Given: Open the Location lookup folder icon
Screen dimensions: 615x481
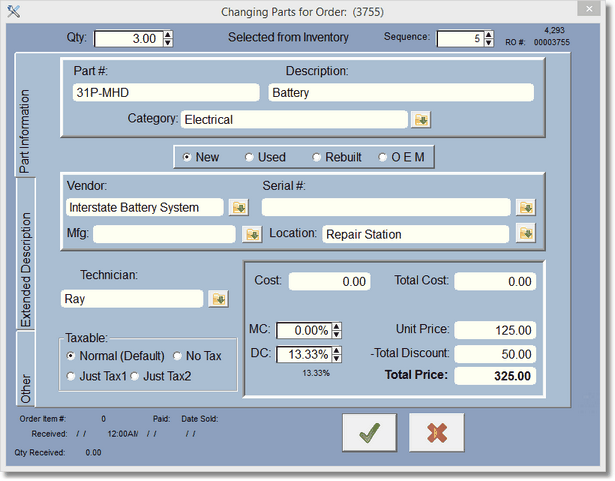Looking at the screenshot, I should [525, 235].
